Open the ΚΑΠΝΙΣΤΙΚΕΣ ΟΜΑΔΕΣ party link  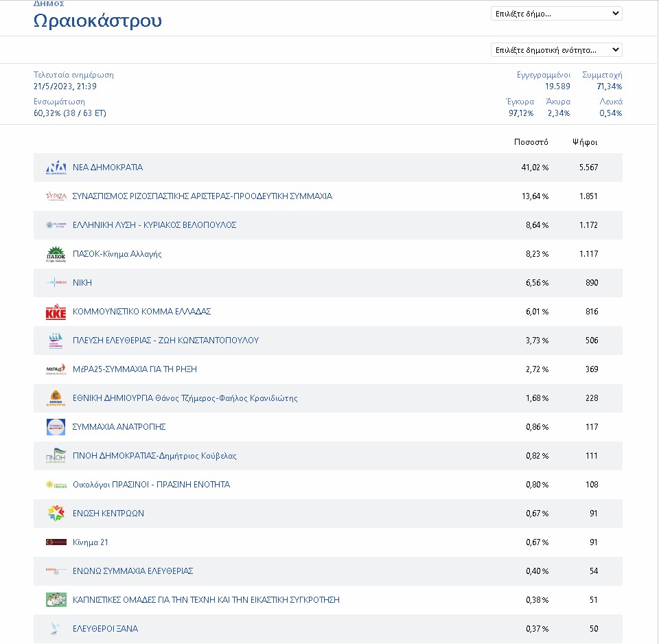(206, 600)
